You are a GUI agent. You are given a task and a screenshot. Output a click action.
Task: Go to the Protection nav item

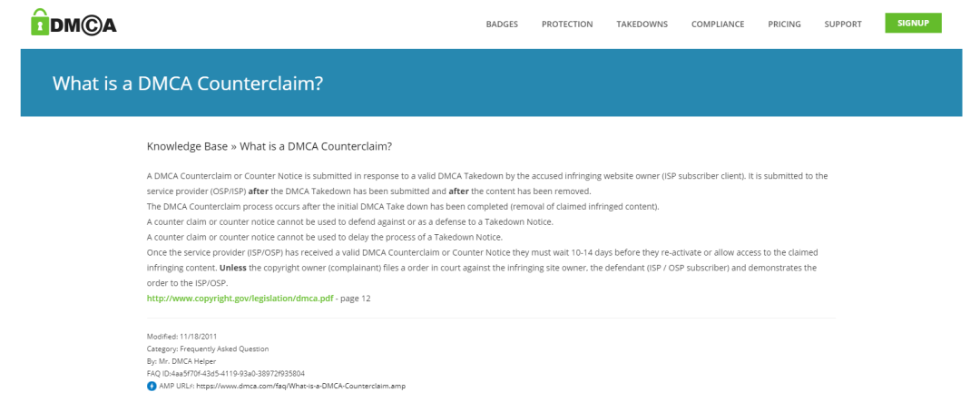[567, 25]
